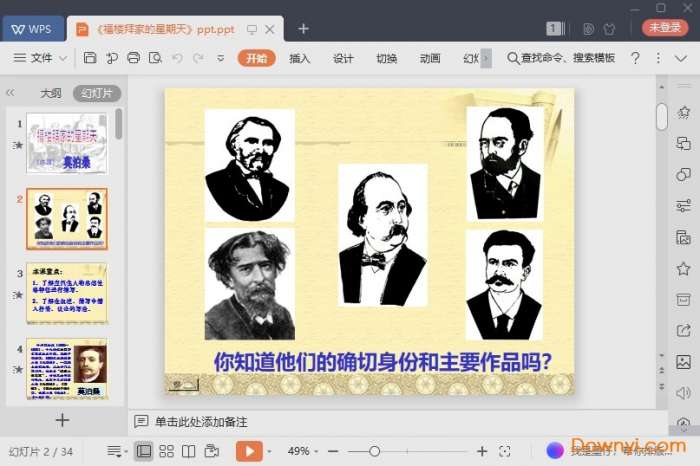Open the 设计 ribbon tab
The image size is (700, 466).
pos(343,58)
